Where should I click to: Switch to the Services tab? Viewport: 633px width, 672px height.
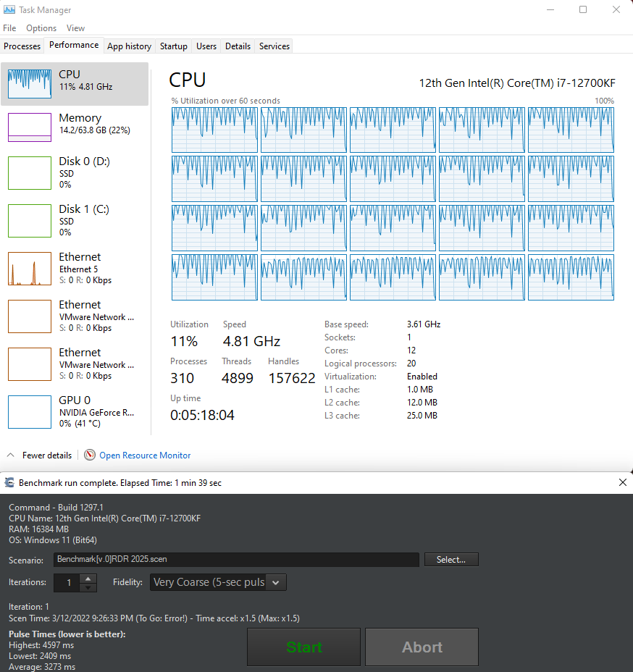point(274,46)
